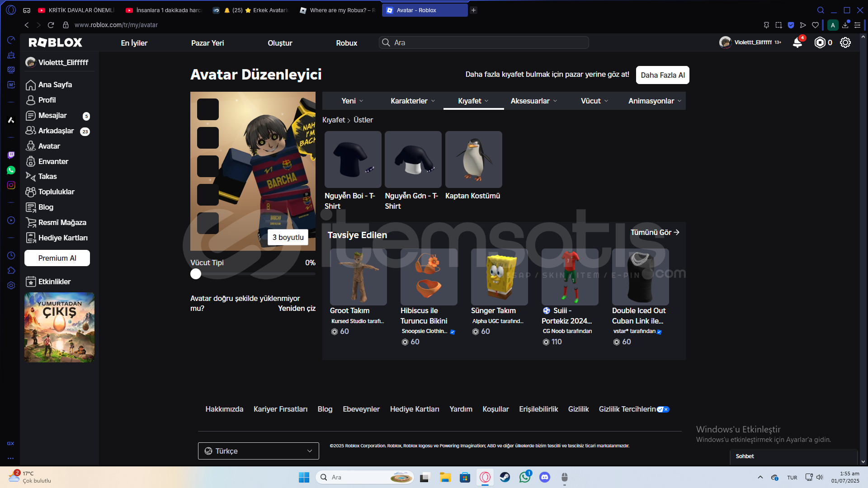Click Violettt_Elifffff profile in header

pyautogui.click(x=750, y=42)
